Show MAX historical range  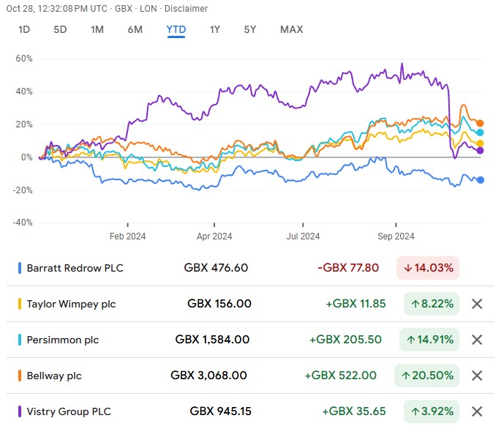click(x=291, y=30)
